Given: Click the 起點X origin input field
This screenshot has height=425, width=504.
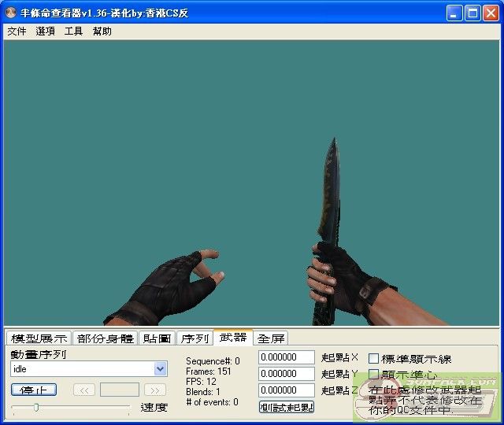Looking at the screenshot, I should coord(287,358).
